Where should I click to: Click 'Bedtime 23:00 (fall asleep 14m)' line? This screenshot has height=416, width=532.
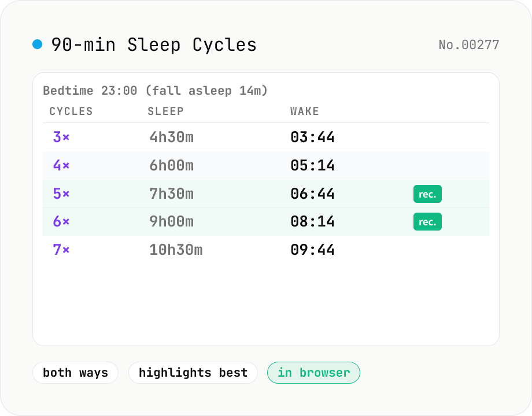click(156, 91)
